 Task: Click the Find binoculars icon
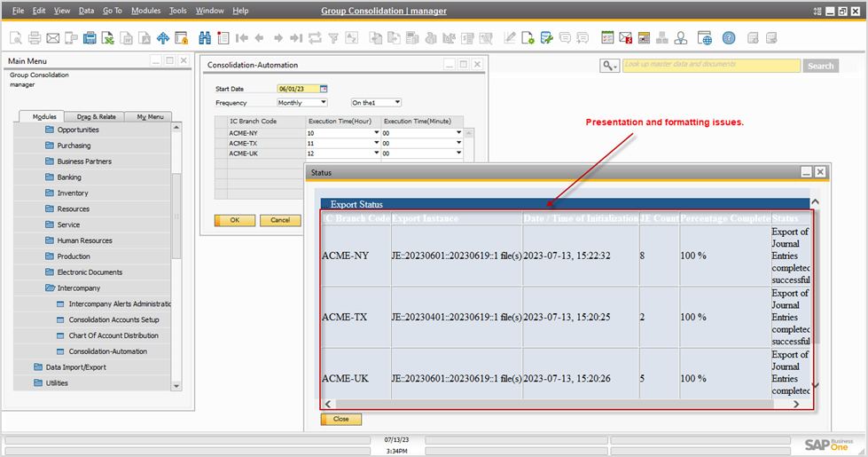pyautogui.click(x=205, y=38)
